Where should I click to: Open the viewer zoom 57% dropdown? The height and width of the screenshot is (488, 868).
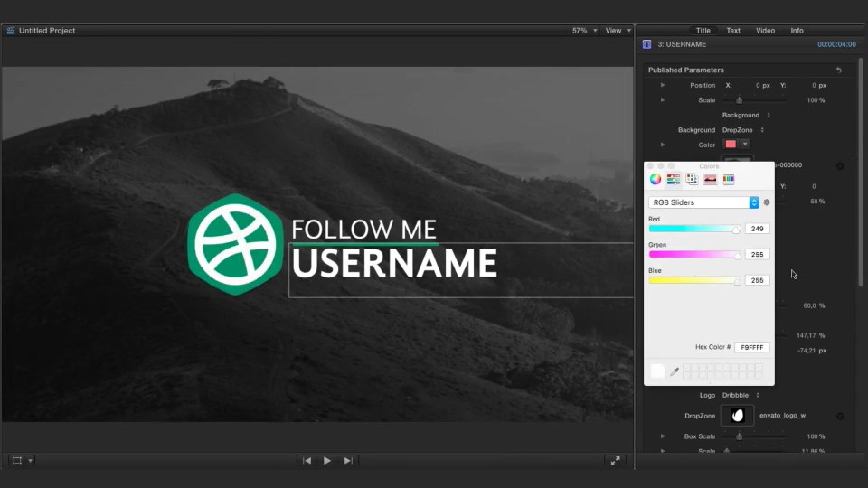click(585, 31)
